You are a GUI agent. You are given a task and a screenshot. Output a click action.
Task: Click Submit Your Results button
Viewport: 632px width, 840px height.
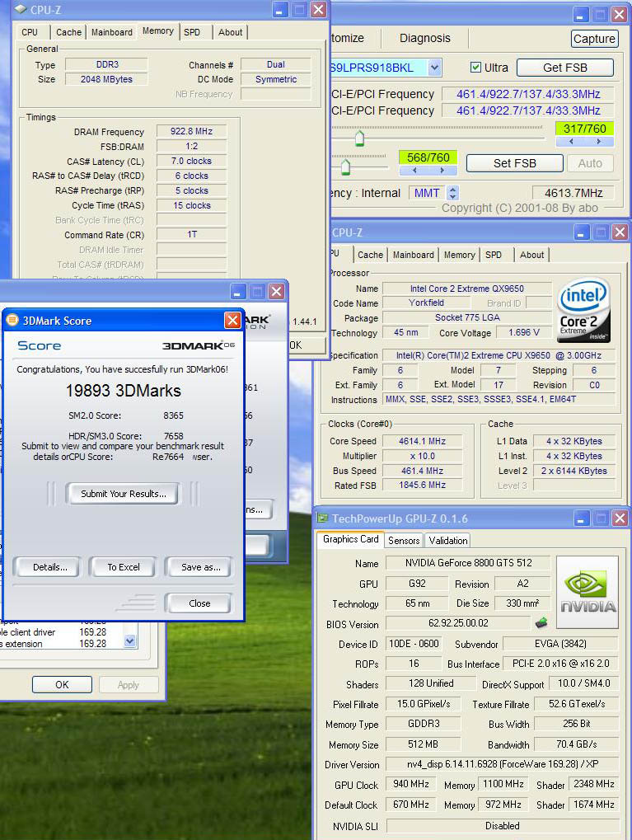[x=124, y=494]
